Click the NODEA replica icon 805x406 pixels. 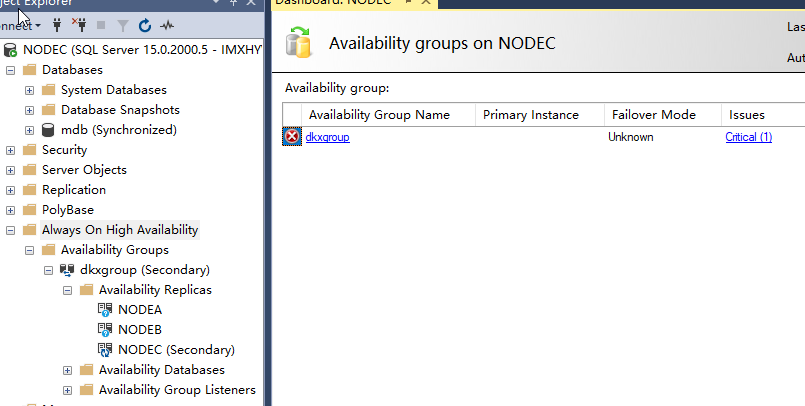pyautogui.click(x=105, y=310)
